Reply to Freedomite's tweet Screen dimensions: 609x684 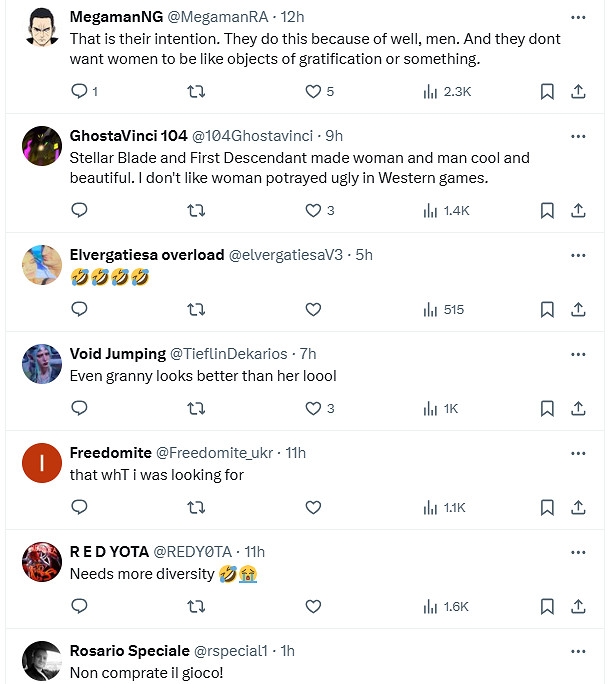point(80,507)
